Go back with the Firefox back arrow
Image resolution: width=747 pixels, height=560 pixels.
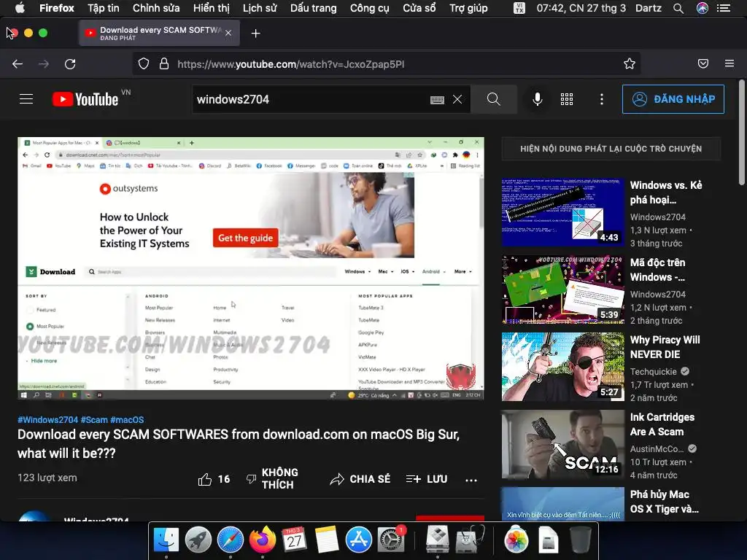tap(18, 64)
